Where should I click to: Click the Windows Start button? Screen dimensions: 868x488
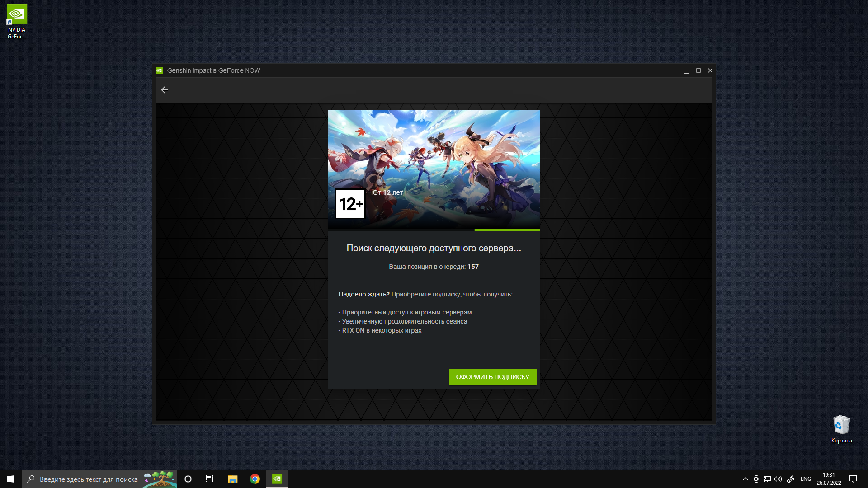(11, 479)
